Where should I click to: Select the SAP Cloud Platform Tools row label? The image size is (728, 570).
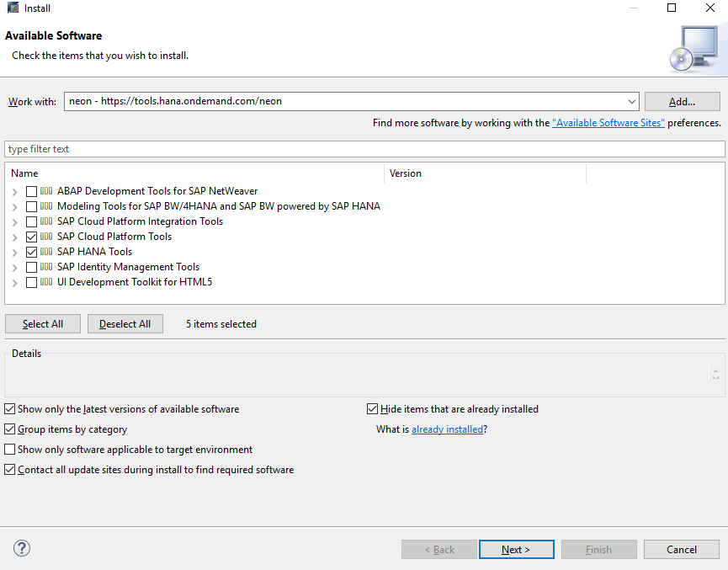point(114,237)
